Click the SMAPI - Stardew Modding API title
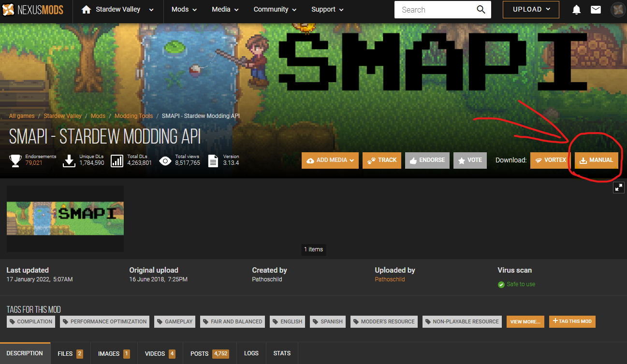This screenshot has height=364, width=627. pyautogui.click(x=105, y=137)
